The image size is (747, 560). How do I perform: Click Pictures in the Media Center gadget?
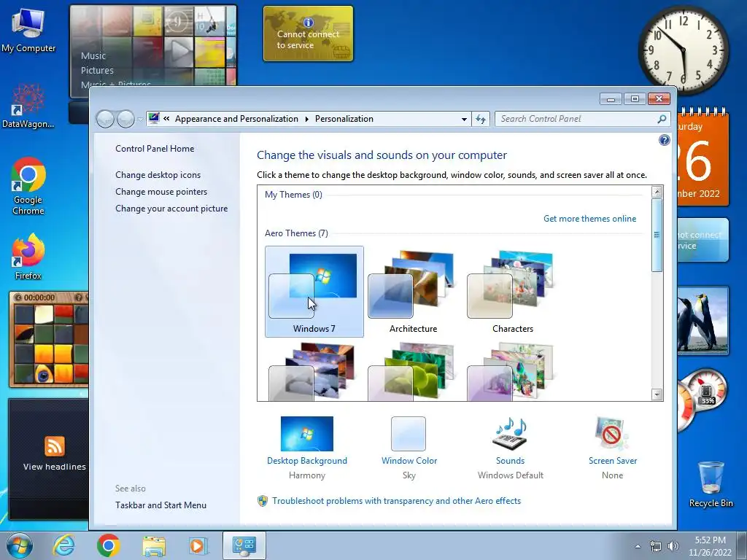tap(97, 71)
